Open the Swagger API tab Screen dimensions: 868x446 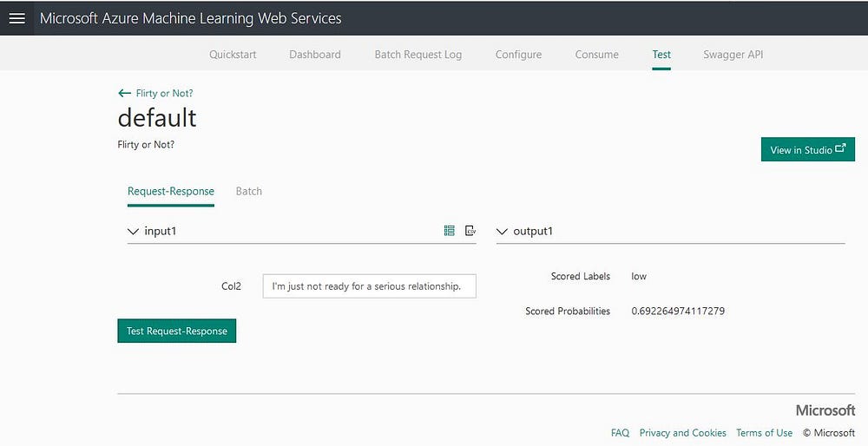[733, 54]
